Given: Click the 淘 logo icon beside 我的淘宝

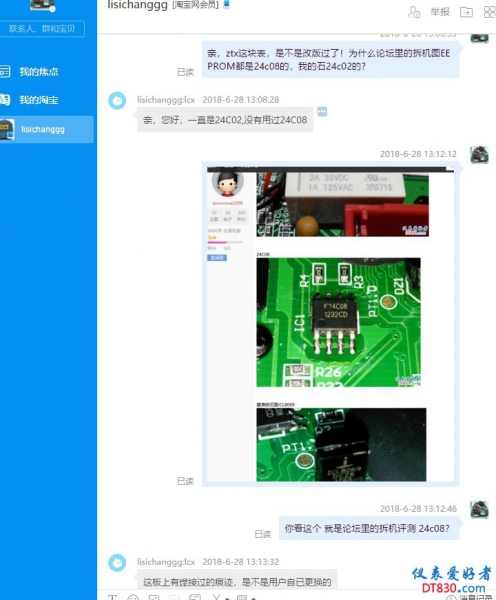Looking at the screenshot, I should [5, 100].
